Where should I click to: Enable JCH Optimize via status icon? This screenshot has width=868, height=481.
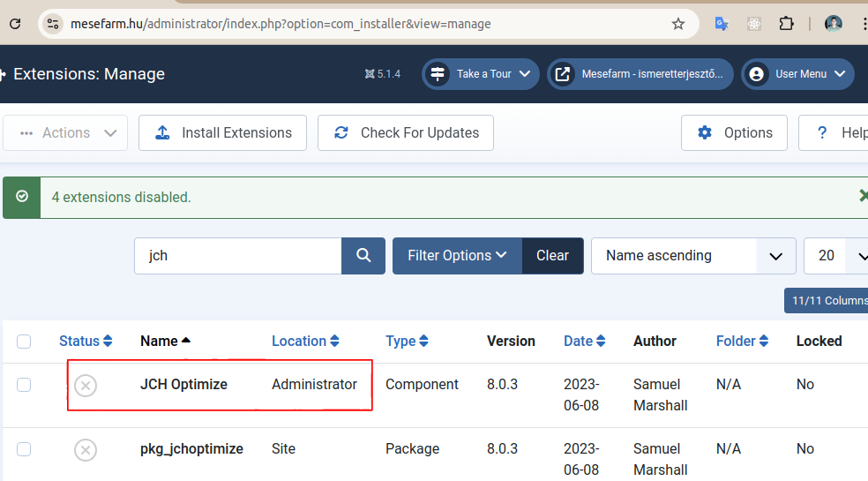(x=86, y=386)
